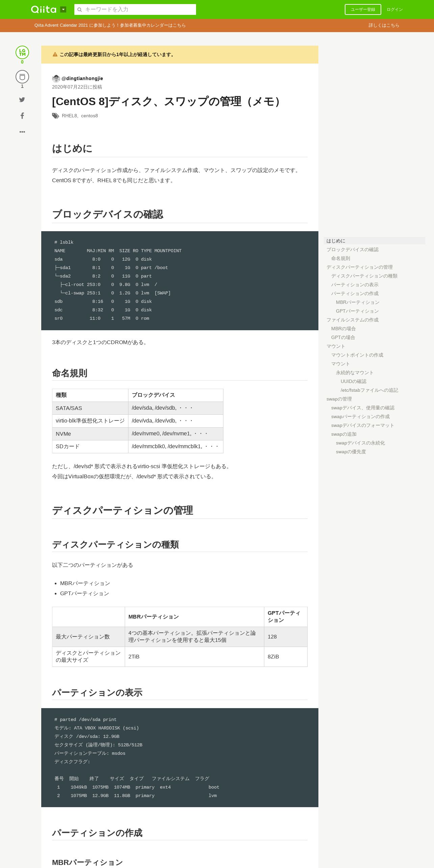The height and width of the screenshot is (868, 434).
Task: Jump to swapの管理 in contents
Action: click(x=339, y=399)
